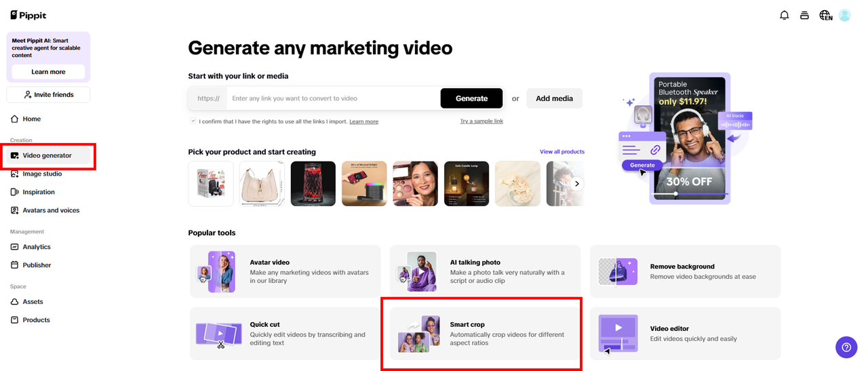Open the credits card icon in header
Screen dimensions: 868x371
[804, 15]
